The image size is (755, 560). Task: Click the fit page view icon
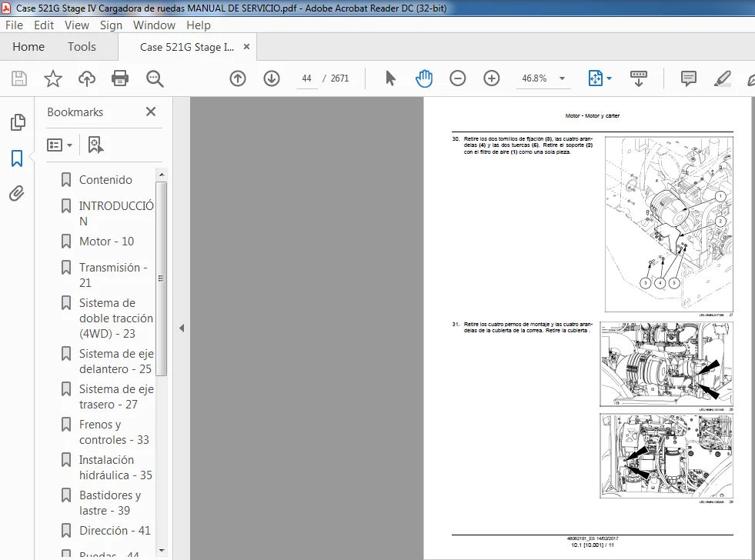pyautogui.click(x=596, y=78)
